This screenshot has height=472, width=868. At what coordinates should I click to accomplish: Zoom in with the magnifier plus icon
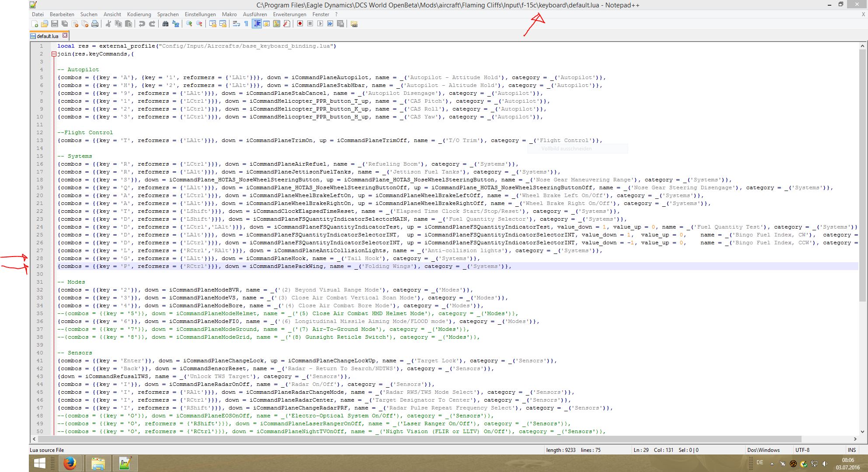189,24
